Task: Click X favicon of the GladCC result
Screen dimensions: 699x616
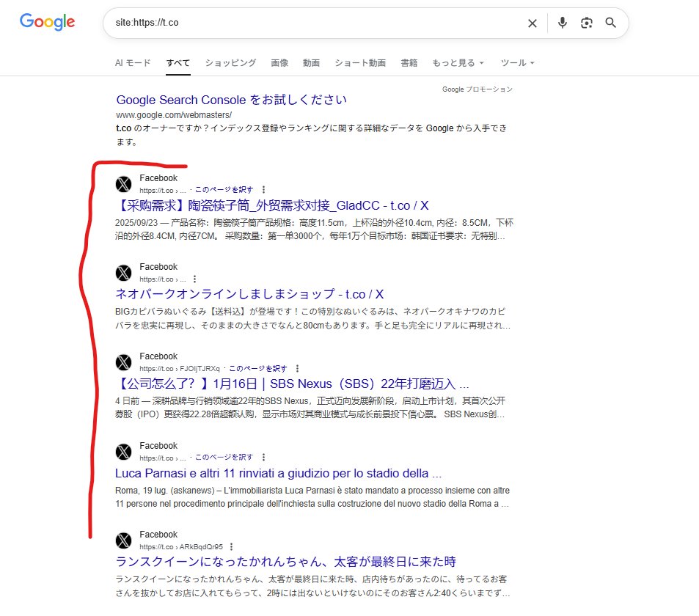Action: (124, 184)
